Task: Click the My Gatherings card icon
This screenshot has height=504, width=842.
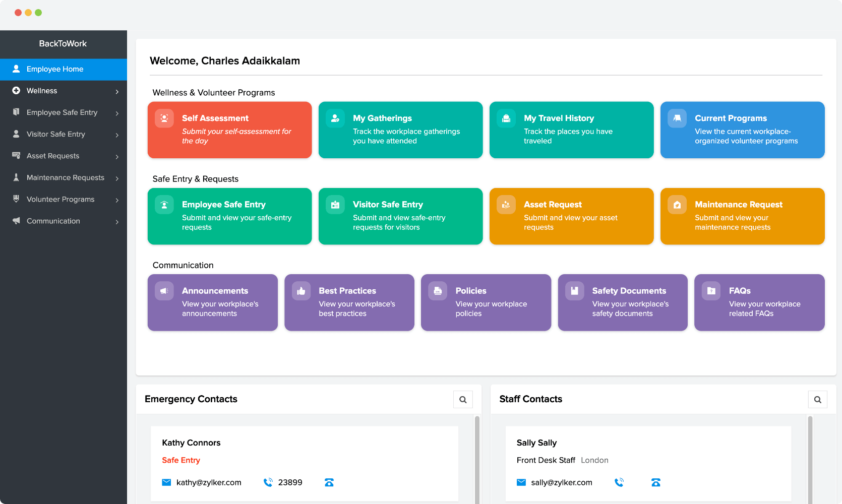Action: 335,118
